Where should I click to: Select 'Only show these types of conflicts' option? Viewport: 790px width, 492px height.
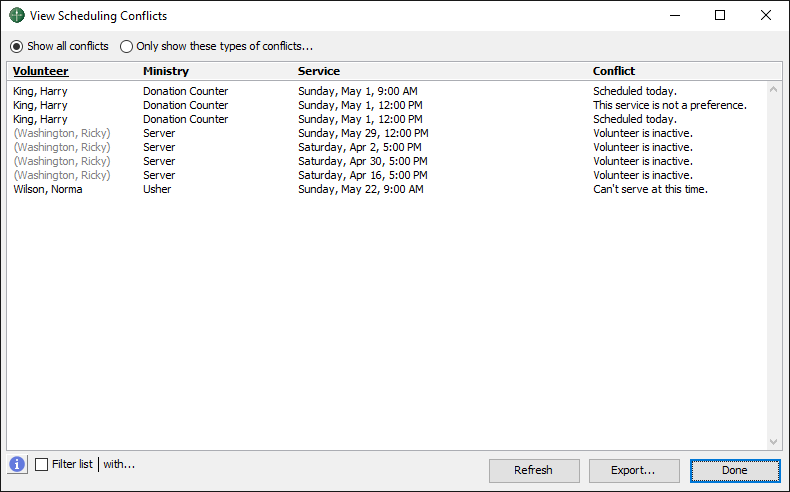pyautogui.click(x=127, y=46)
